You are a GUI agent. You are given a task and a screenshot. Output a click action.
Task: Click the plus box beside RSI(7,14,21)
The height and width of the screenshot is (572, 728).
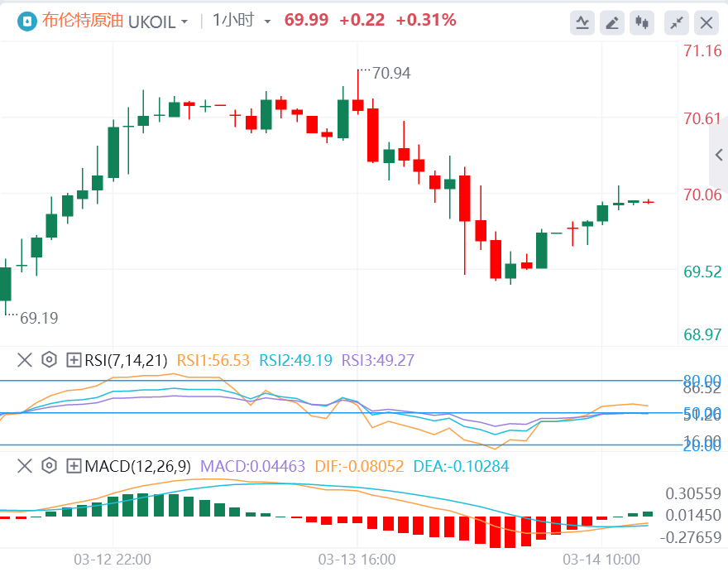pos(74,360)
